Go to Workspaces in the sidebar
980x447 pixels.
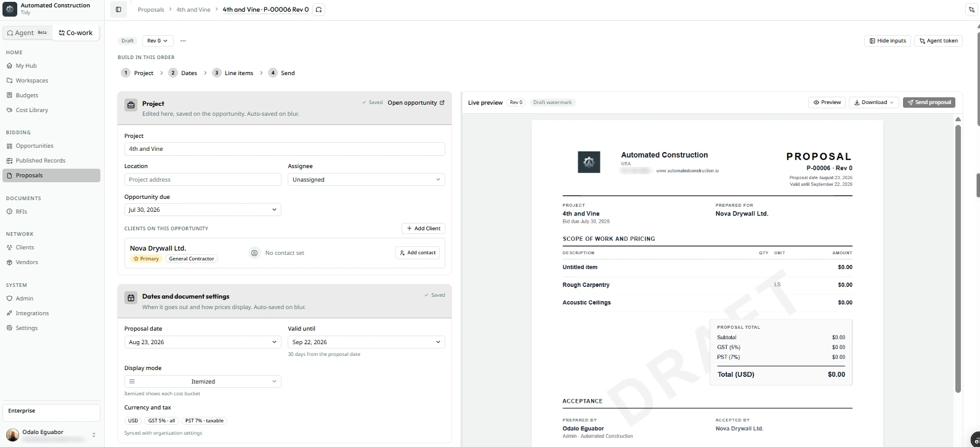pyautogui.click(x=32, y=81)
